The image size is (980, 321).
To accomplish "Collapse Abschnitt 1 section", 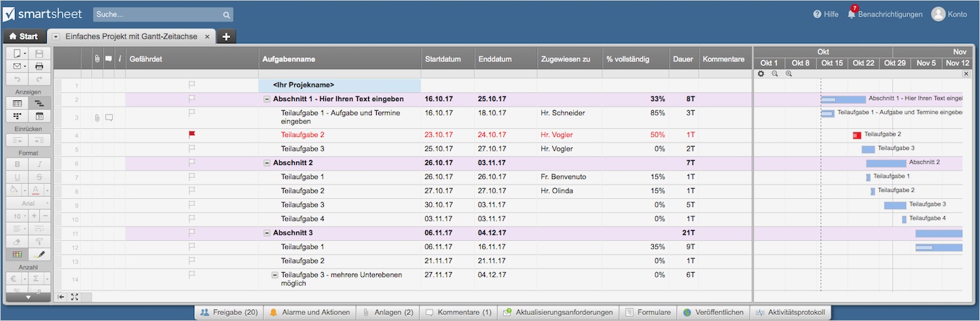I will tap(267, 99).
